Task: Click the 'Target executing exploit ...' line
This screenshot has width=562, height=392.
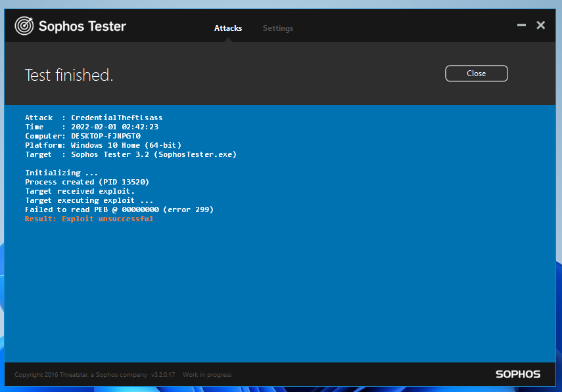Action: pyautogui.click(x=89, y=200)
